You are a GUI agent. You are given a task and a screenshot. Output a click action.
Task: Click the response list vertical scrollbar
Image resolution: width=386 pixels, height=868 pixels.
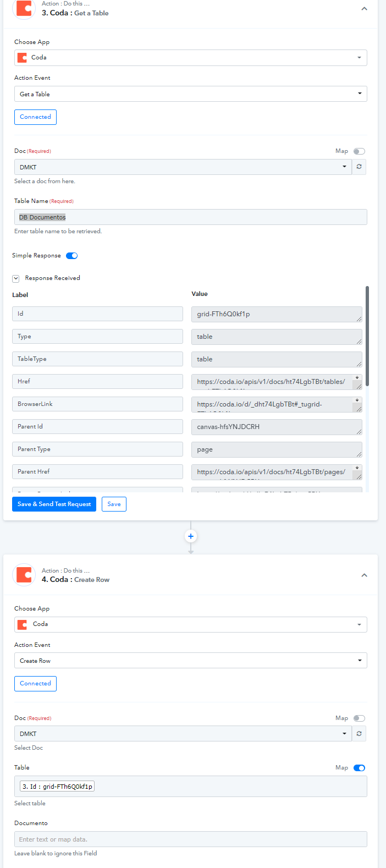367,336
